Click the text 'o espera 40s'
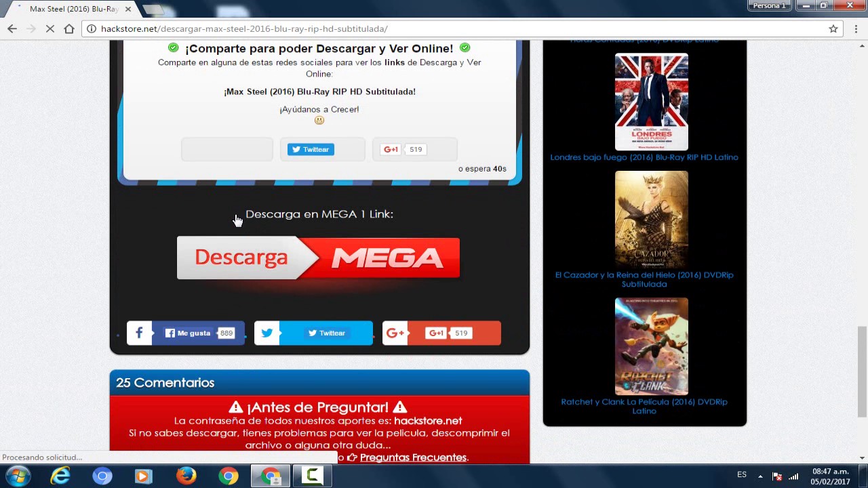 coord(482,168)
